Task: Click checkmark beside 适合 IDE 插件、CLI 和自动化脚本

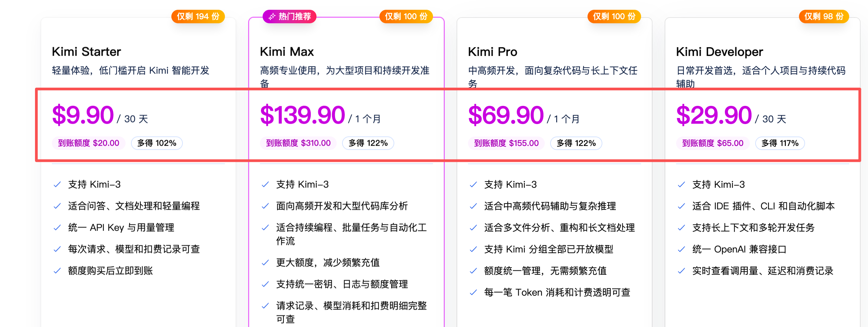Action: coord(681,206)
